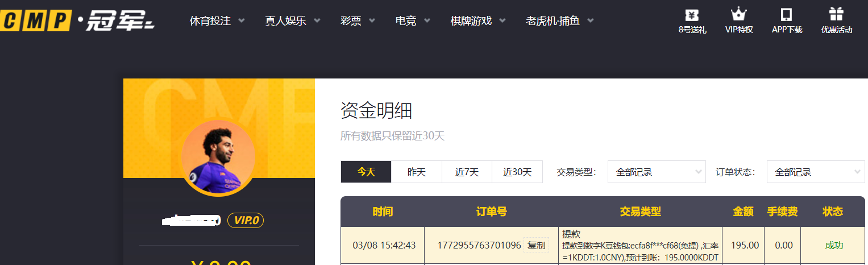Click the VIP.0 level badge

(x=246, y=220)
